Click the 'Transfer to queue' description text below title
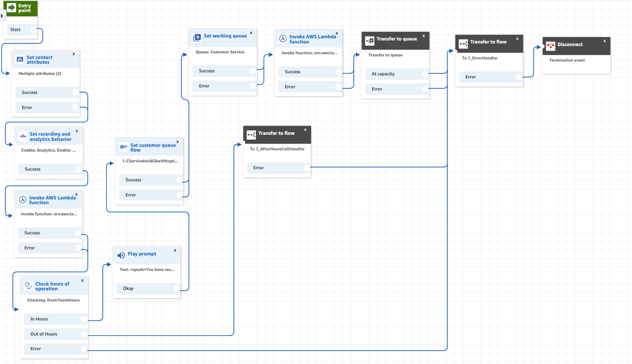 click(x=386, y=55)
